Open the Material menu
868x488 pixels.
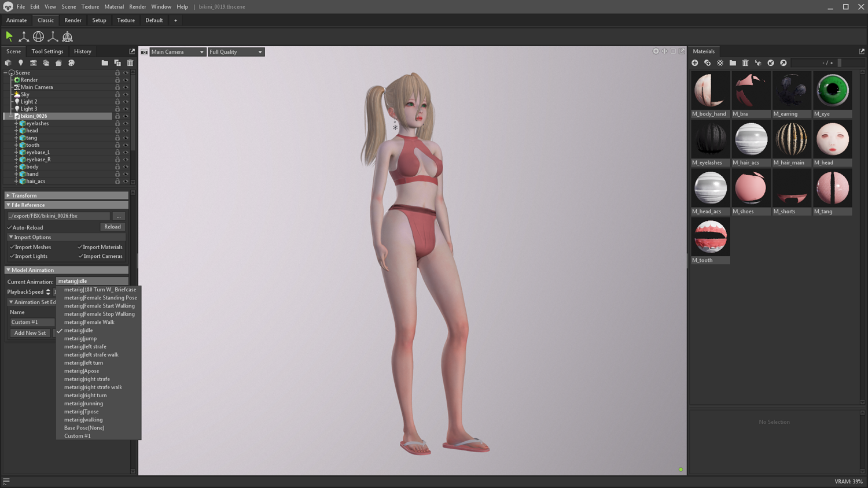[x=114, y=7]
